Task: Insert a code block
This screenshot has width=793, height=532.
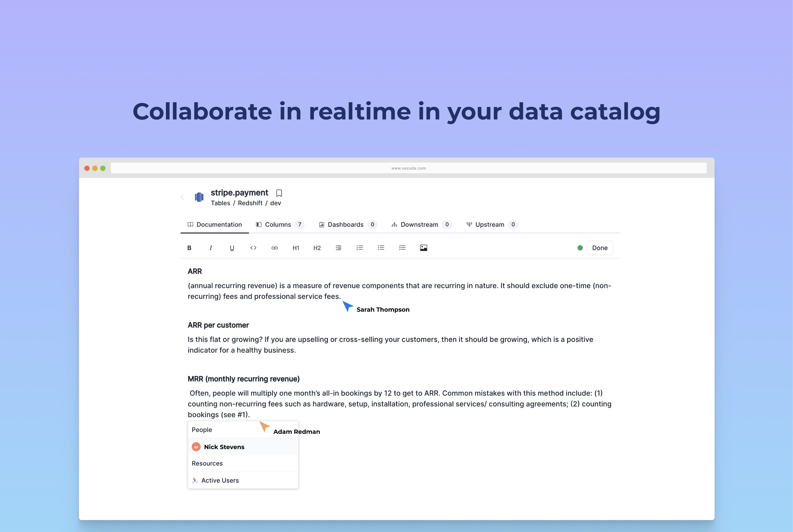Action: [253, 248]
